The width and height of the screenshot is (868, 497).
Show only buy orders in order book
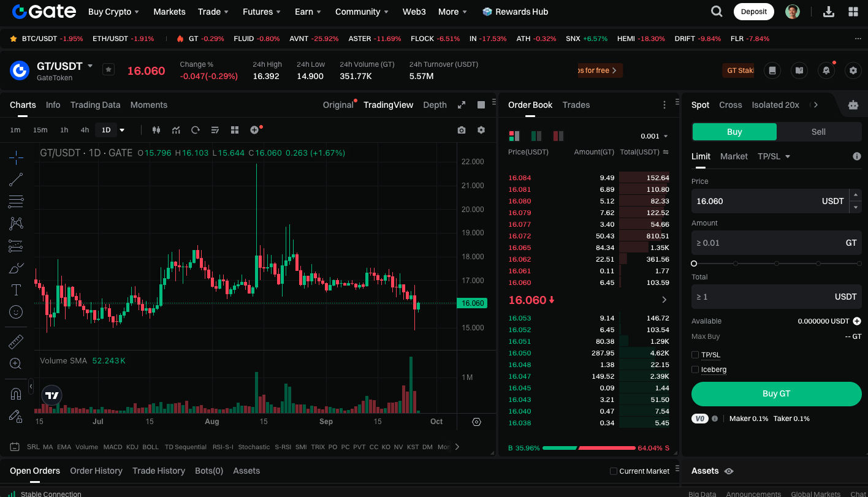[536, 136]
